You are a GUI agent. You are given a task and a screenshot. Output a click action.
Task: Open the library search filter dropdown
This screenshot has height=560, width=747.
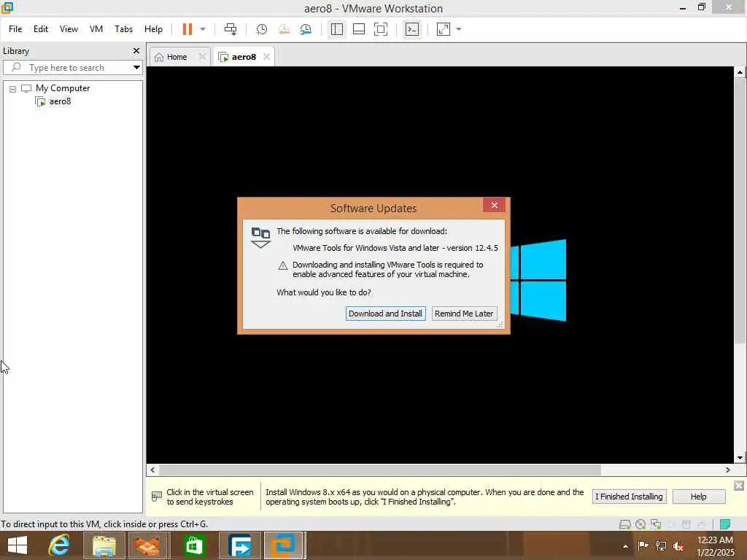point(136,68)
